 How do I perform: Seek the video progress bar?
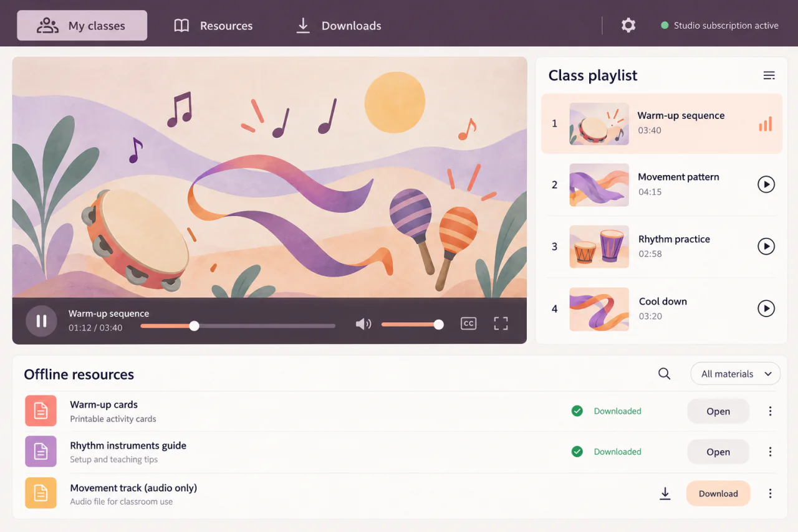pos(238,326)
